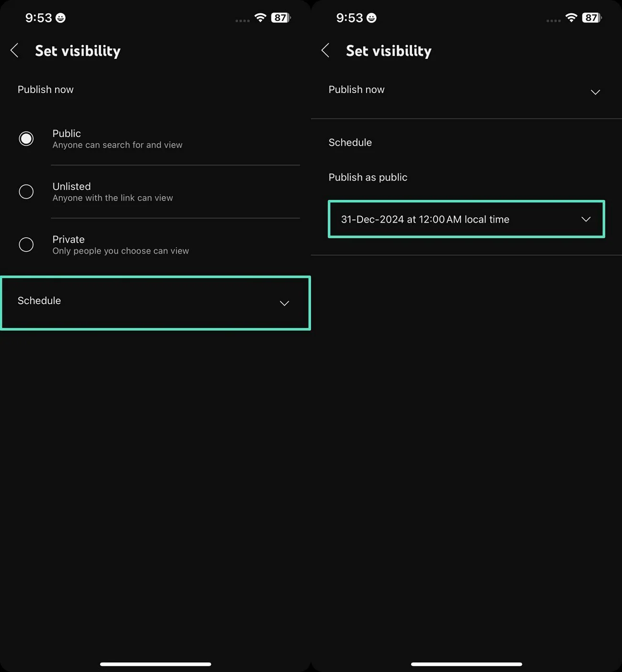Viewport: 622px width, 672px height.
Task: Tap back arrow on right Set visibility screen
Action: click(326, 50)
